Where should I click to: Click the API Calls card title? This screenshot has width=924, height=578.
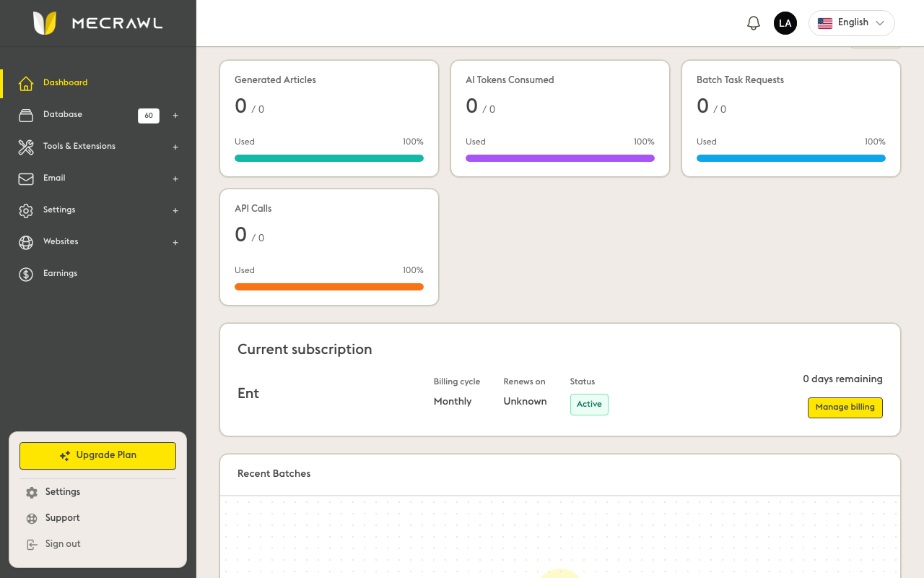[253, 209]
